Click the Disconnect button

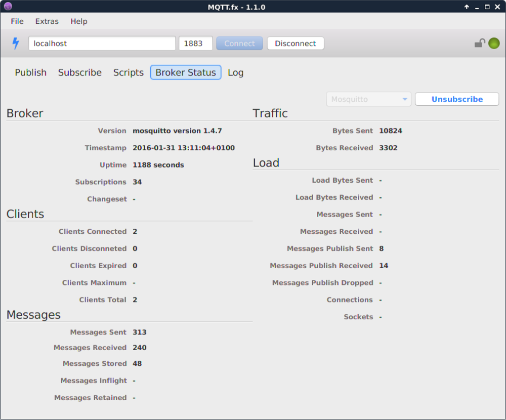(296, 44)
